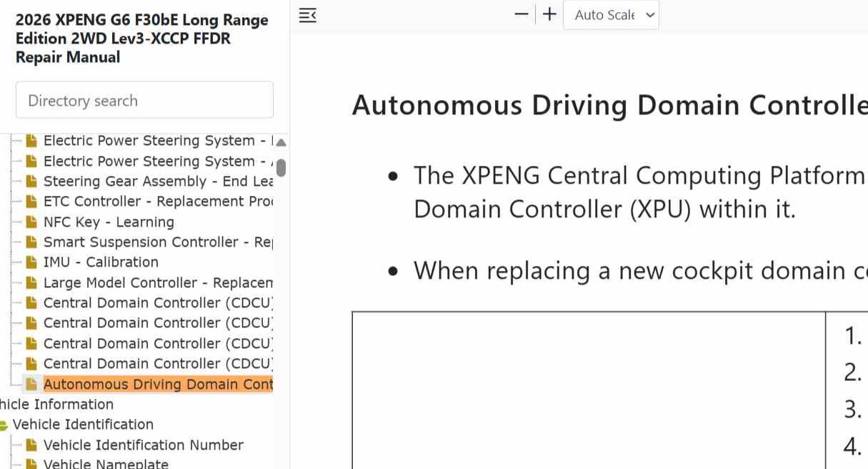
Task: Select highlighted Autonomous Driving Domain Controller entry
Action: (x=158, y=384)
